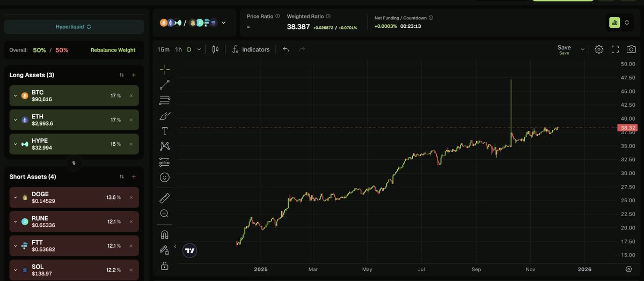Click the green chart view button top right
The width and height of the screenshot is (644, 281).
(614, 23)
